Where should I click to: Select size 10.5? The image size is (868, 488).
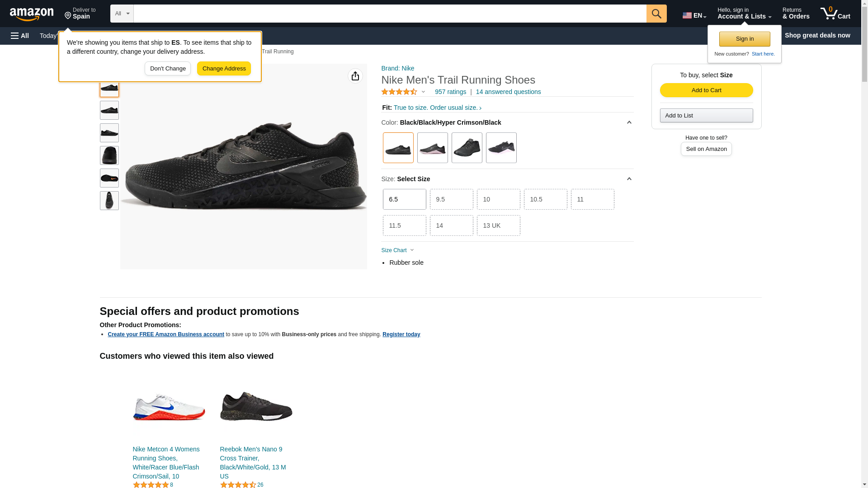[545, 199]
